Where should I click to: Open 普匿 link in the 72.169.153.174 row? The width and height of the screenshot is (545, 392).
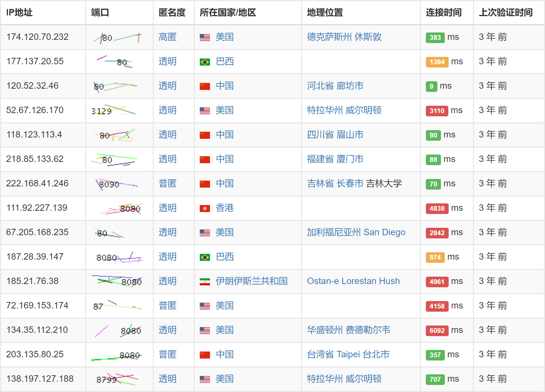168,306
